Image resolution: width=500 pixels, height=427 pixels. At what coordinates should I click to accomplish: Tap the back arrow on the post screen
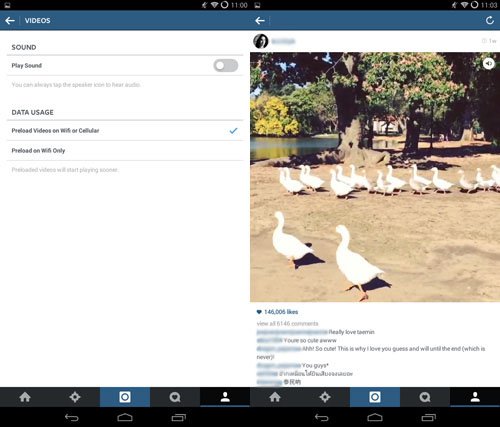(x=260, y=21)
